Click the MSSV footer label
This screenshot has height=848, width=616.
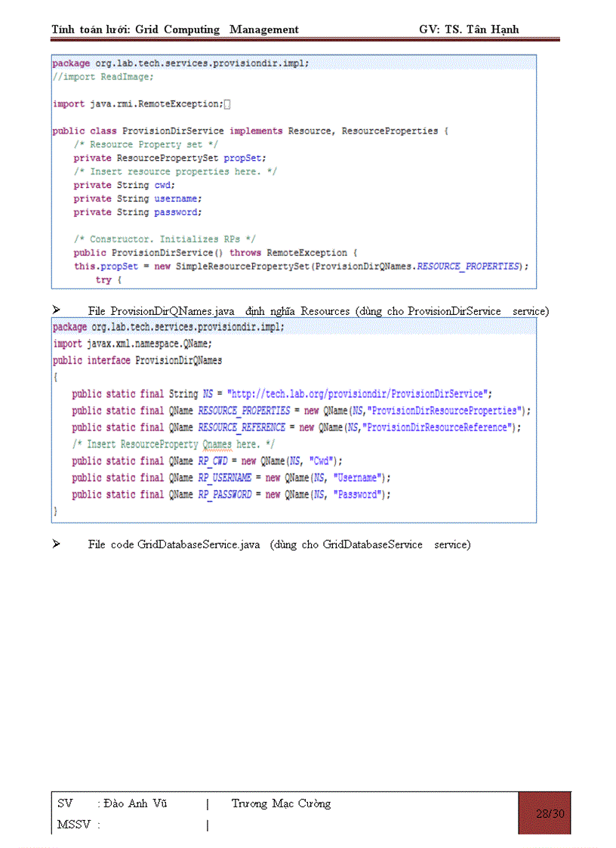(x=73, y=824)
